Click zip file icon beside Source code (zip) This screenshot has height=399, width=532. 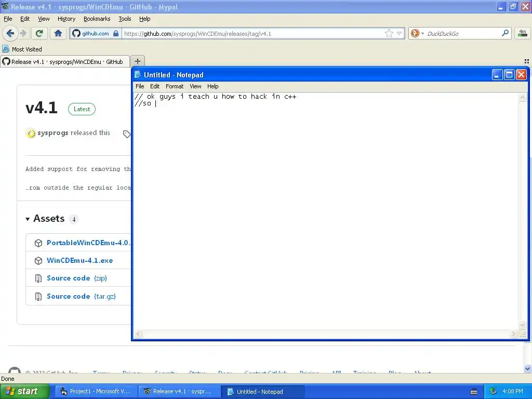38,278
